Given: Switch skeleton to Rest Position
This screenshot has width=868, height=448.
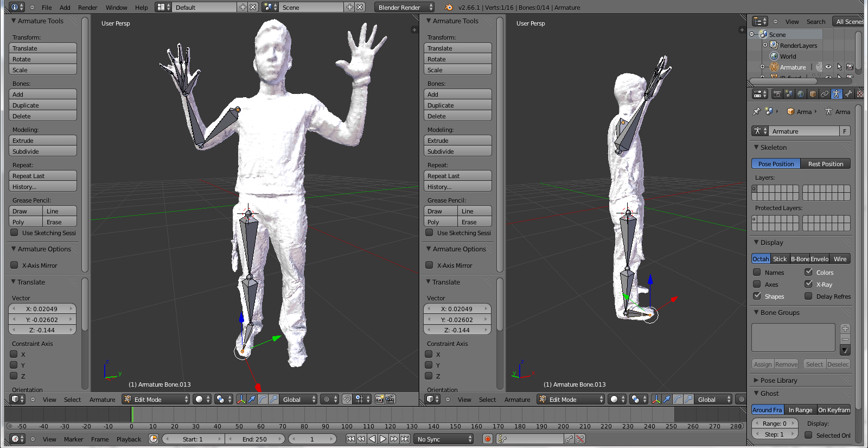Looking at the screenshot, I should click(825, 163).
